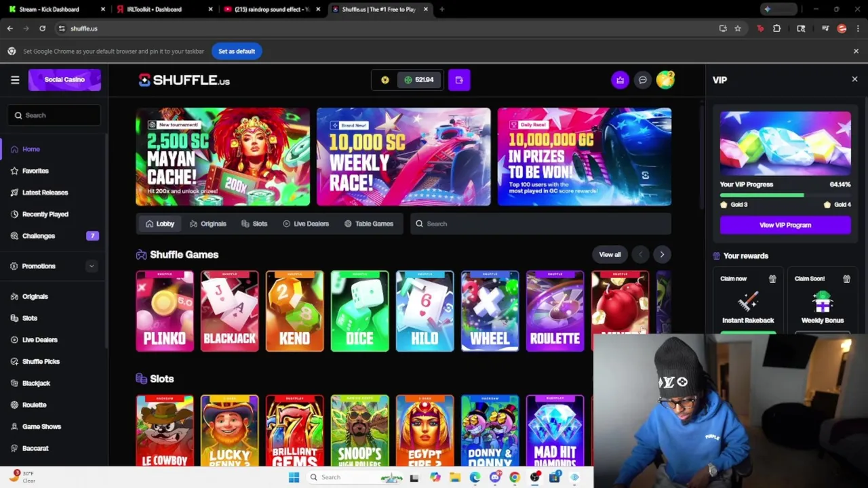This screenshot has width=868, height=488.
Task: Switch to the Slots tab
Action: click(x=254, y=224)
